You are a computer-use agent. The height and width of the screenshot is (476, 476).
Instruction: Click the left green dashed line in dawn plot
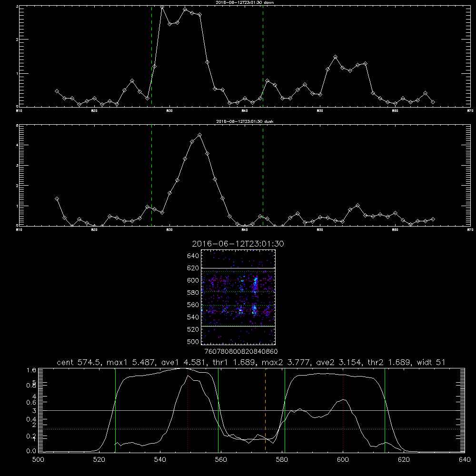[x=151, y=56]
